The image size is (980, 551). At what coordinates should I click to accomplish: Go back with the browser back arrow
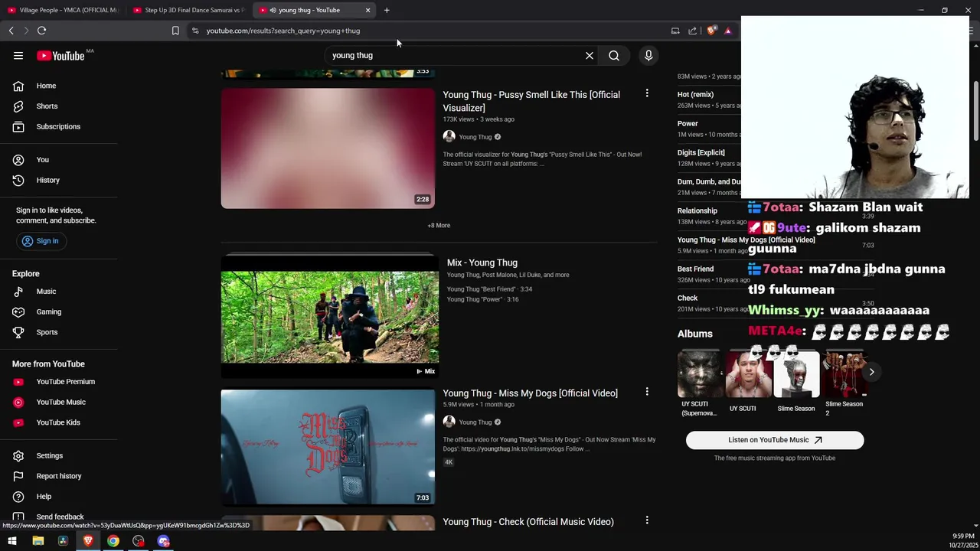(11, 31)
